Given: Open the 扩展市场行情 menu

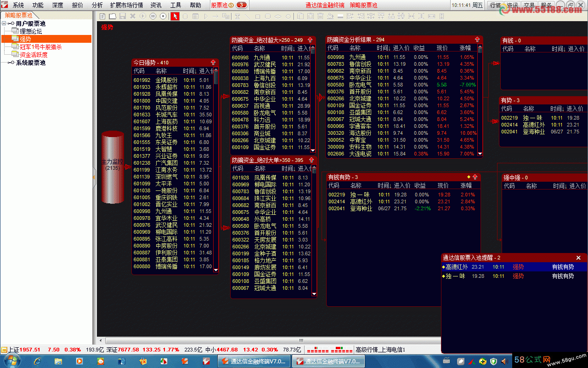Looking at the screenshot, I should [126, 5].
